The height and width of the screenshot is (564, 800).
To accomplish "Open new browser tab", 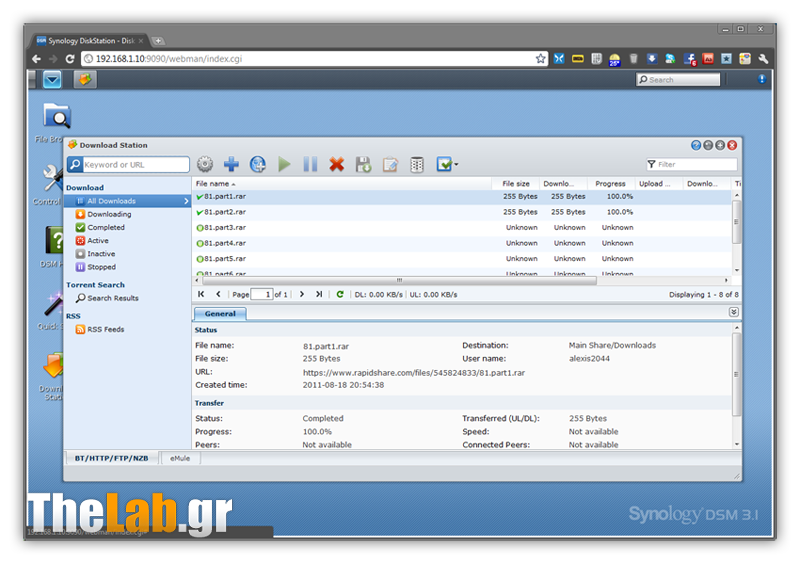I will click(158, 40).
